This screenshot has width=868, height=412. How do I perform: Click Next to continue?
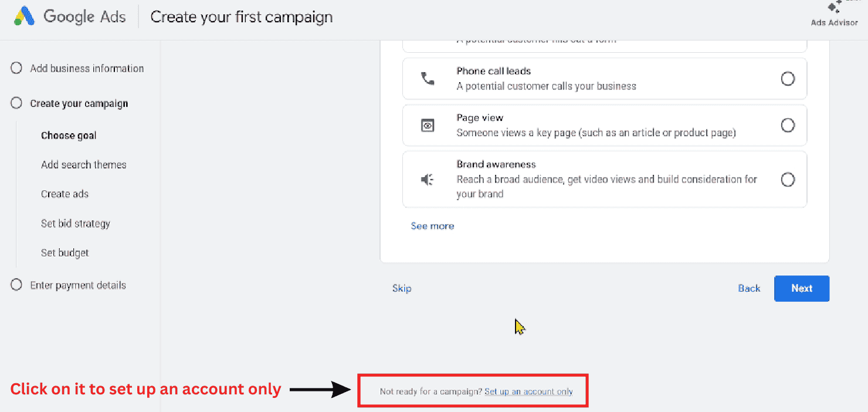click(802, 288)
